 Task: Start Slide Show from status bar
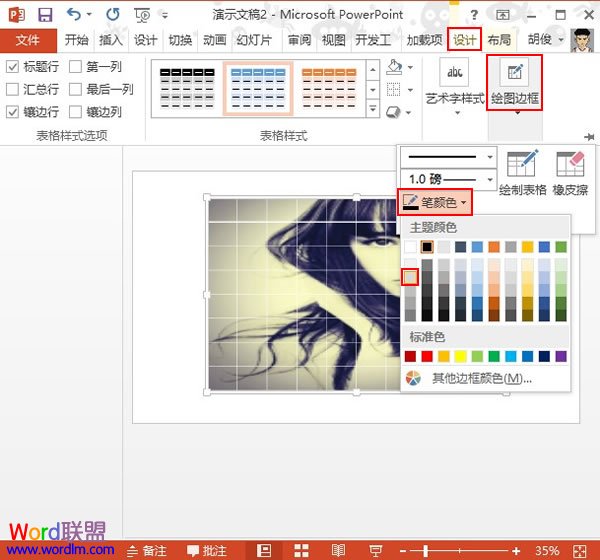tap(375, 551)
